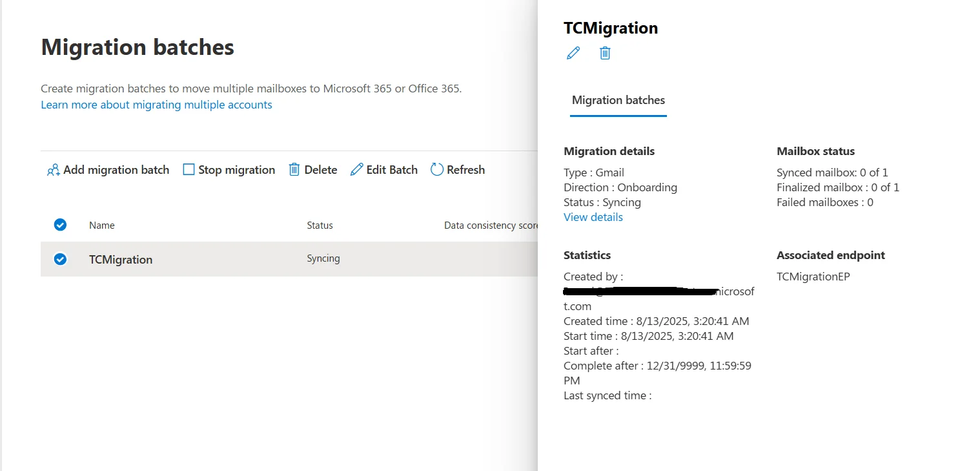Click the 'Type : Gmail' detail text

594,173
